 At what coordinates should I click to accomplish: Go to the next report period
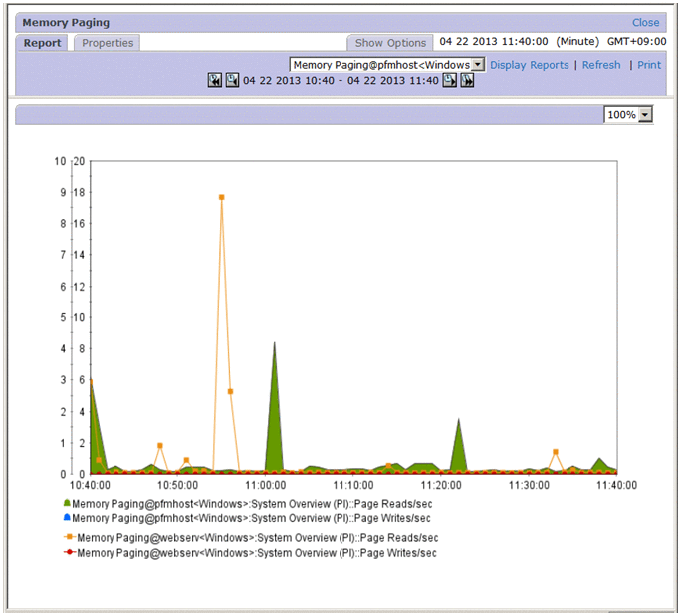[x=450, y=81]
